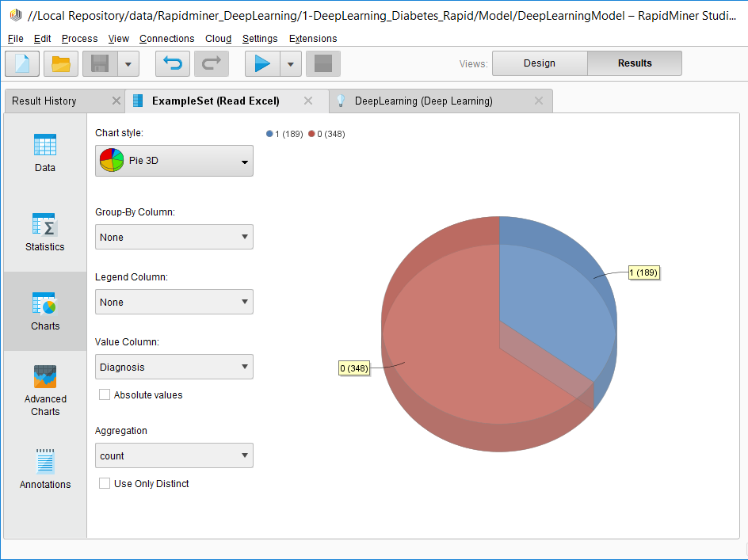Switch to the Design view
The height and width of the screenshot is (560, 748).
[540, 63]
